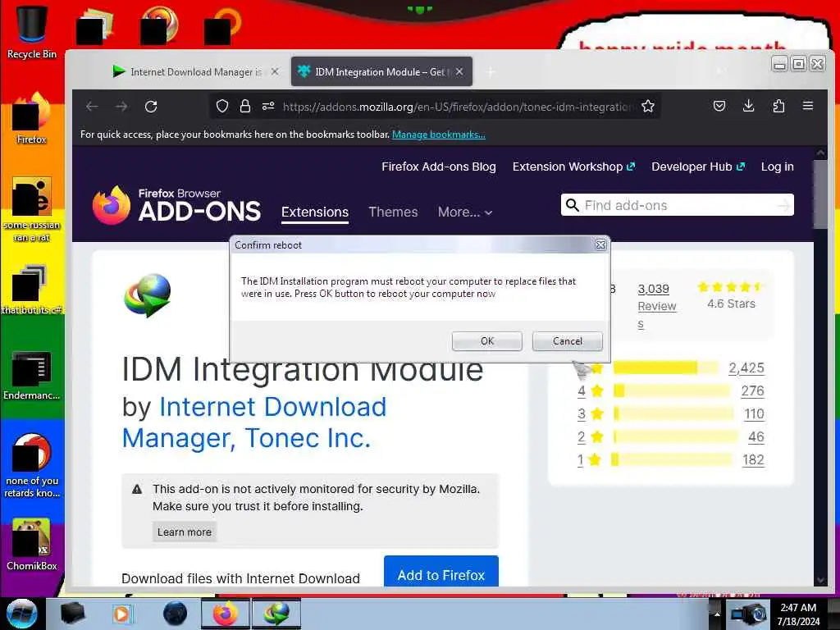Image resolution: width=840 pixels, height=630 pixels.
Task: Click Log in on add-ons site
Action: [778, 167]
